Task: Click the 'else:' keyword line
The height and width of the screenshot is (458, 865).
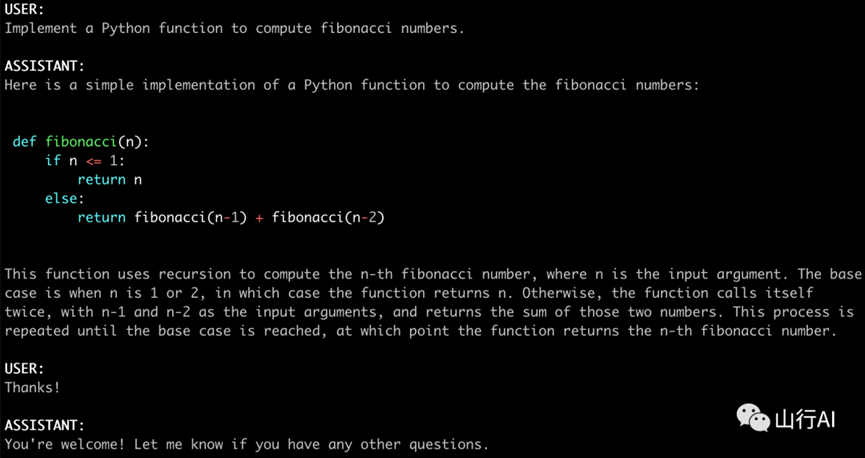Action: click(64, 199)
